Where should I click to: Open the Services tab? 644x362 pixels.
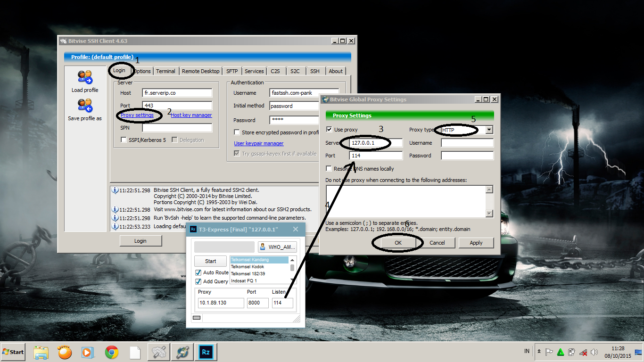click(x=254, y=71)
